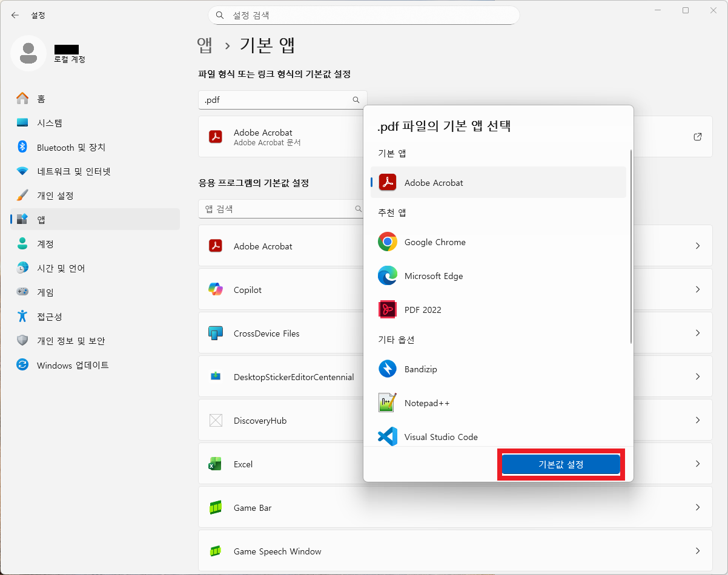
Task: Expand chevron on DiscoveryHub row
Action: tap(698, 420)
